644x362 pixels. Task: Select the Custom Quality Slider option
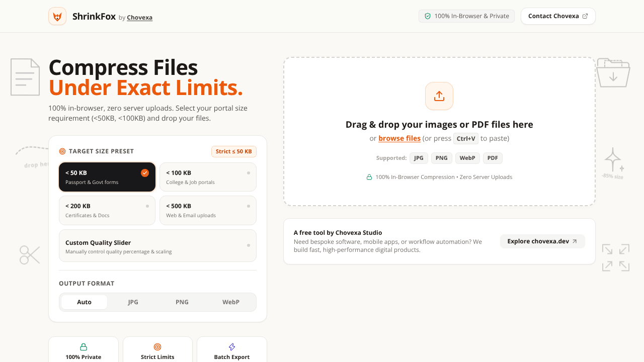pos(157,246)
